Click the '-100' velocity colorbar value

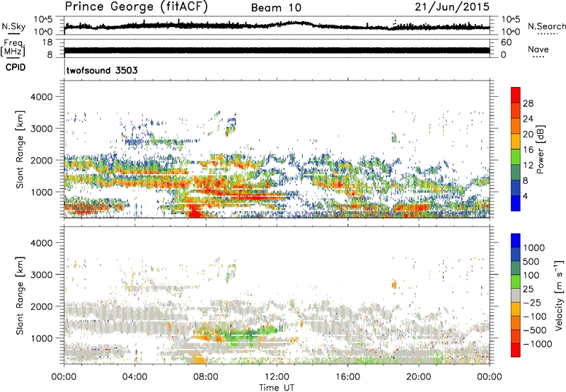[535, 316]
